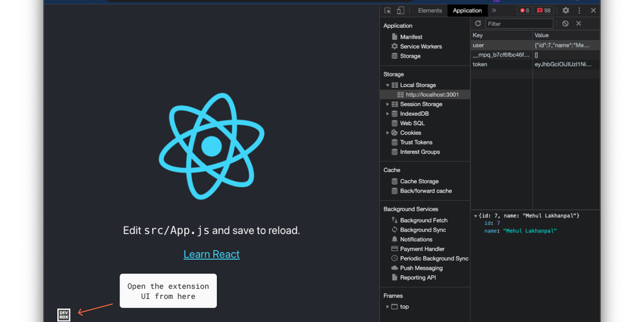Refresh the local storage table
This screenshot has width=644, height=322.
pos(478,23)
